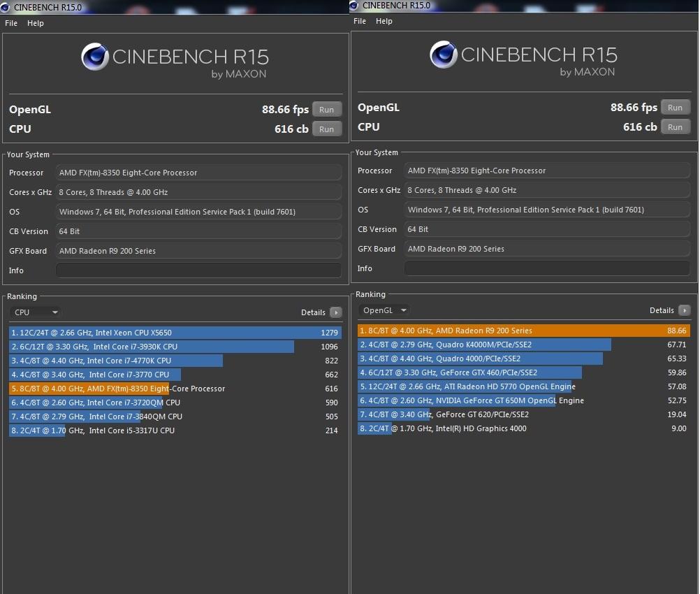700x594 pixels.
Task: Click Info input field in left window
Action: point(198,270)
